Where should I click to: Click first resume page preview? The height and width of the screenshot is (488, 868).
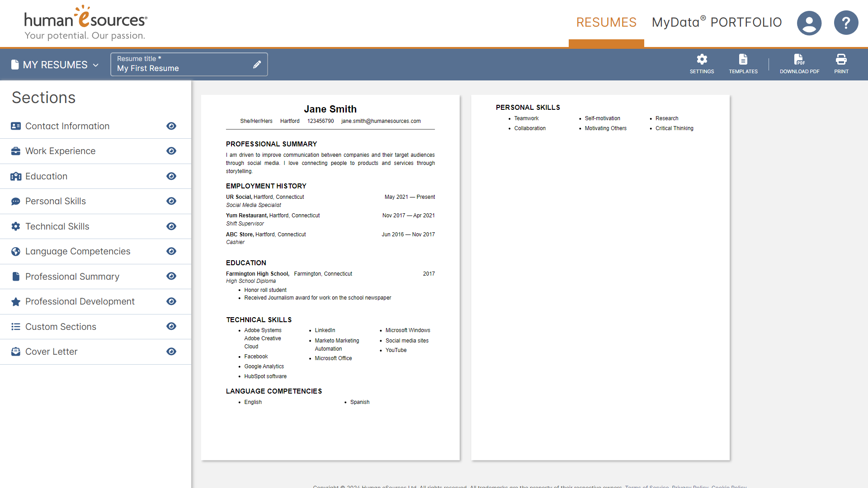point(330,277)
